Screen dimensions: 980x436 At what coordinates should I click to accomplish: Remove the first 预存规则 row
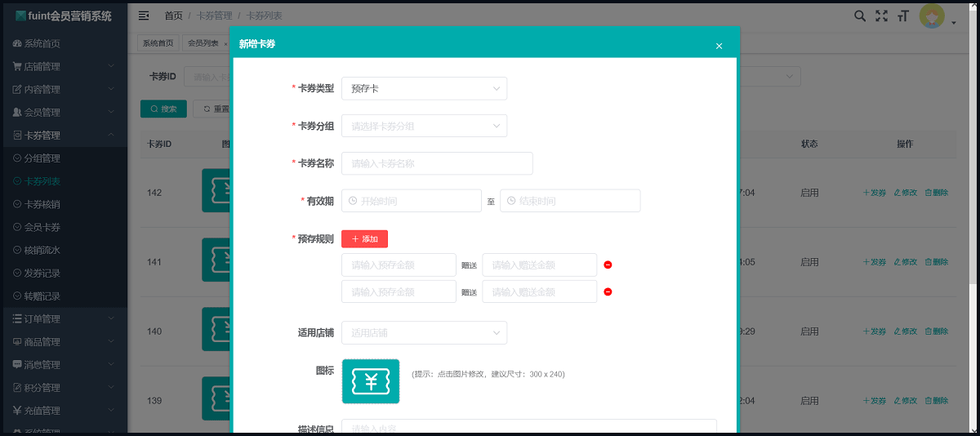[608, 265]
